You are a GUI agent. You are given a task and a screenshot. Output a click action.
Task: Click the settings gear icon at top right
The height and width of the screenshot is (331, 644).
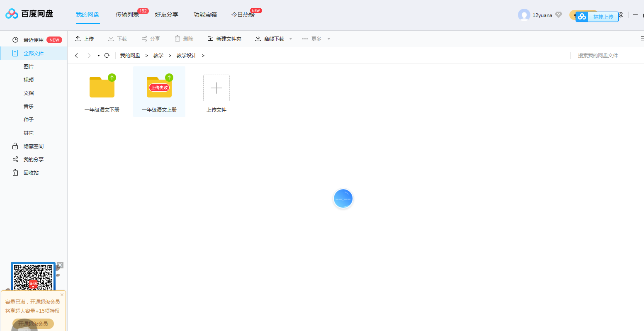click(x=621, y=15)
